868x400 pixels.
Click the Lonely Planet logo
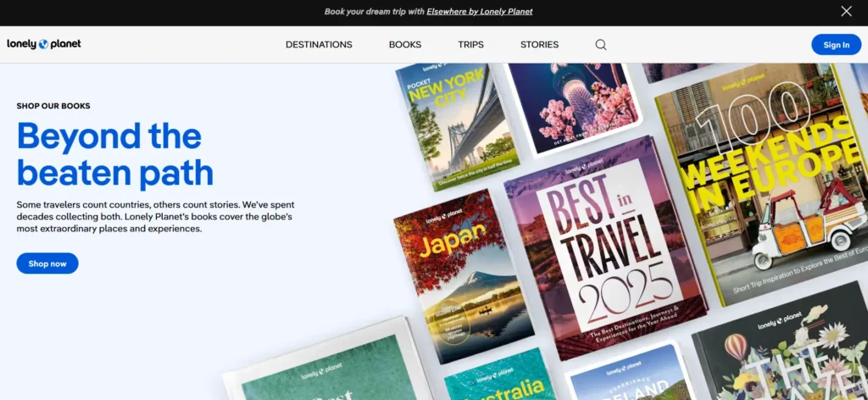(44, 44)
